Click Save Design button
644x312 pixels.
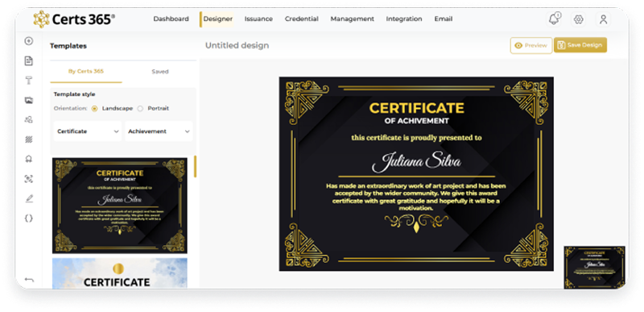(580, 45)
